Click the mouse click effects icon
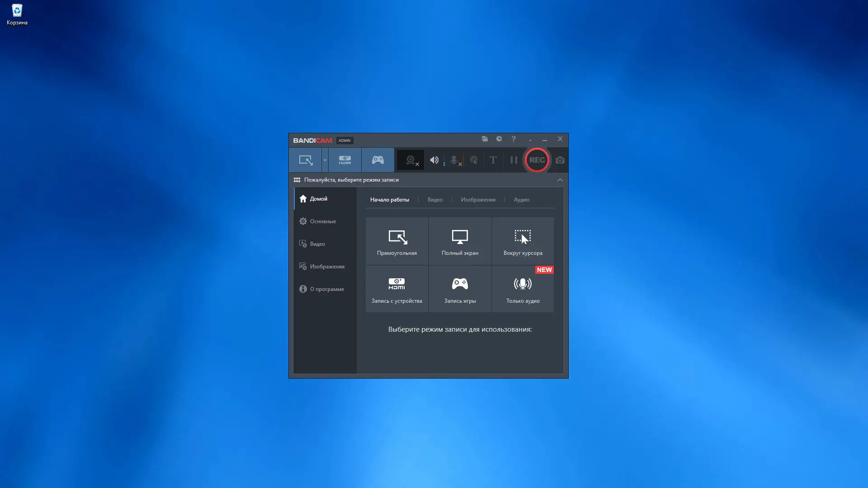868x488 pixels. tap(474, 160)
